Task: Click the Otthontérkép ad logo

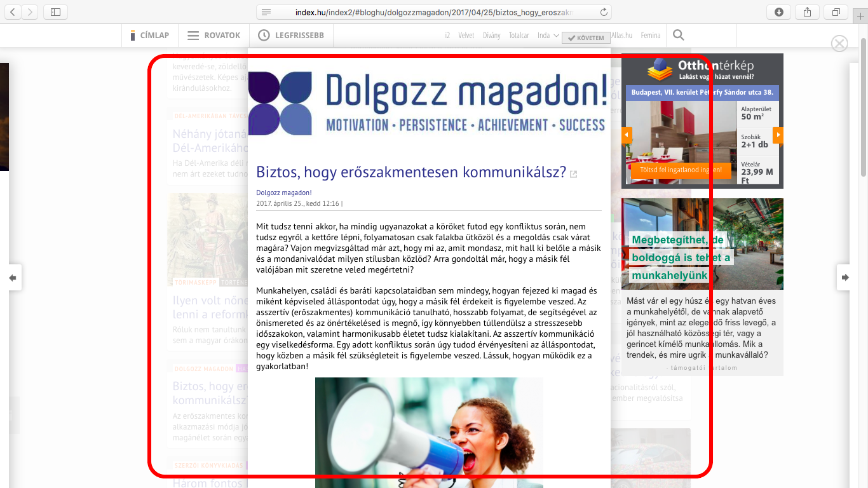Action: (702, 70)
